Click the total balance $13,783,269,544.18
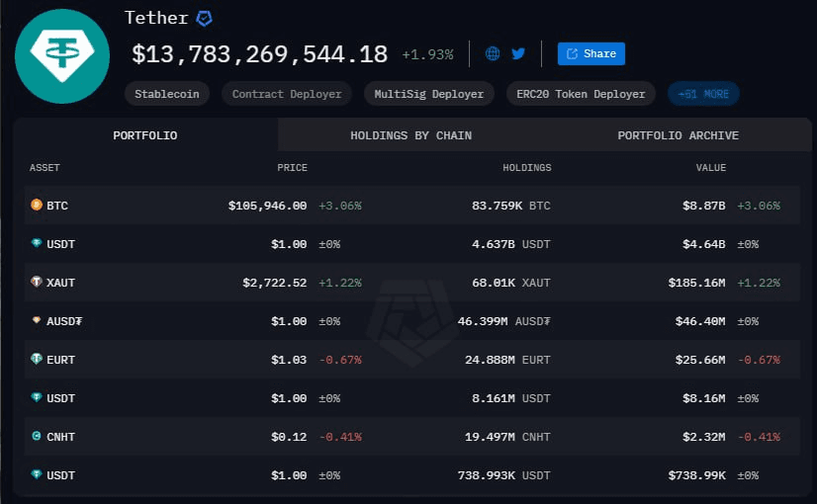 tap(259, 54)
